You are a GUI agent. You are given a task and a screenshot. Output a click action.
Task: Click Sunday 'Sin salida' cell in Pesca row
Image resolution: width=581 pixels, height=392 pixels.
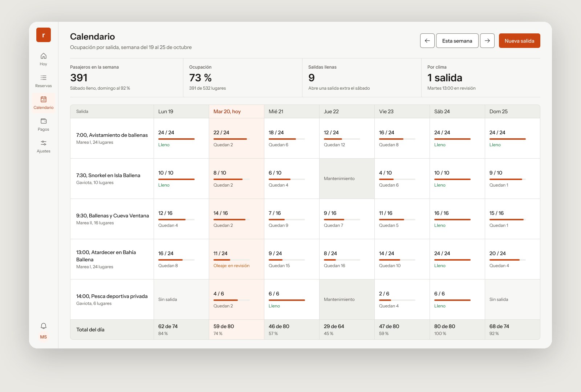512,299
